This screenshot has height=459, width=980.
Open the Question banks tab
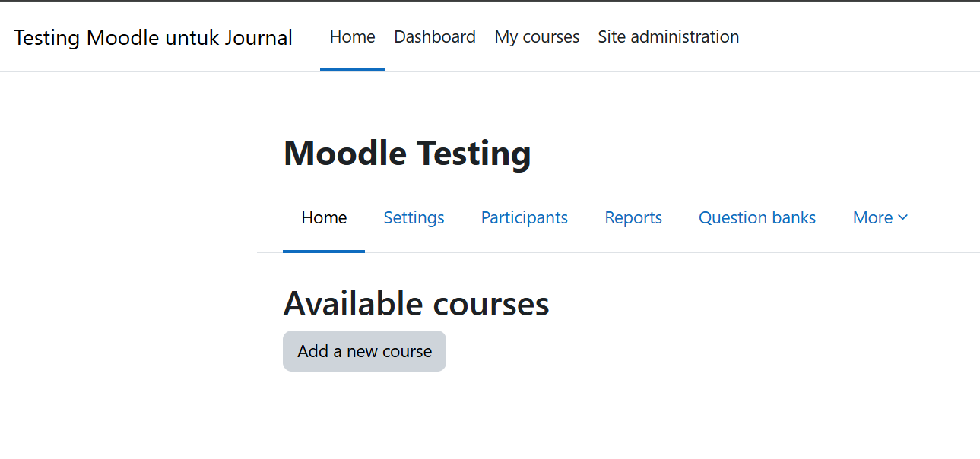click(x=757, y=218)
